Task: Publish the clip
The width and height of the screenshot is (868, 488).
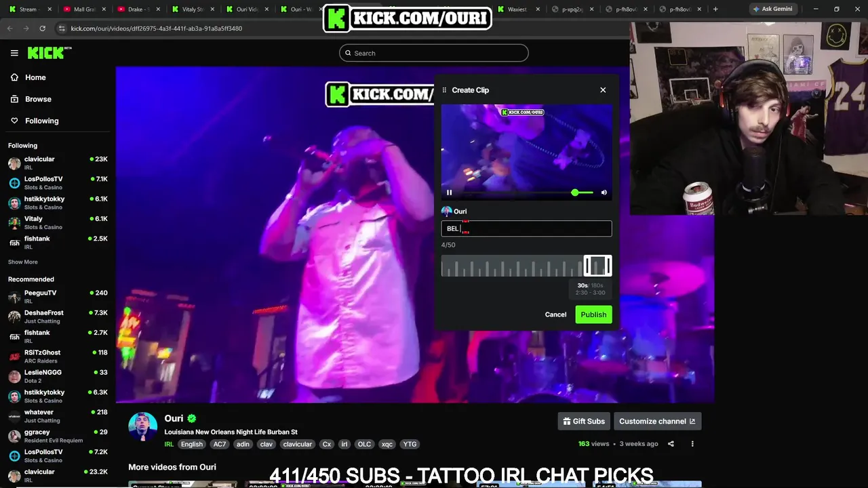Action: tap(593, 314)
